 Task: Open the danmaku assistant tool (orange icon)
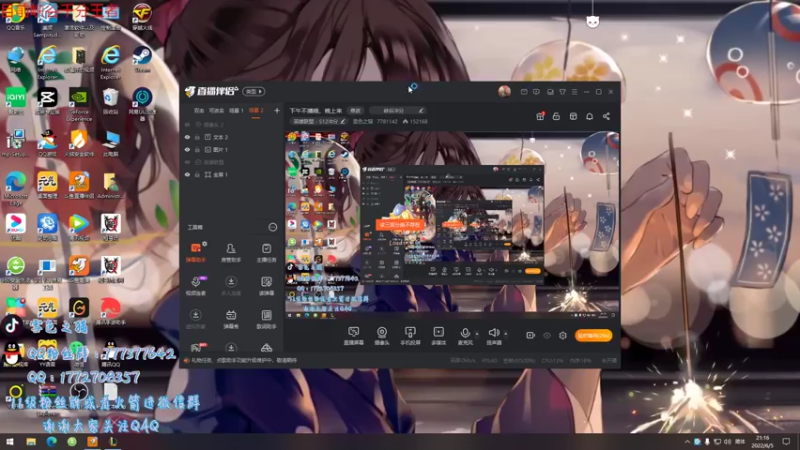pyautogui.click(x=196, y=252)
